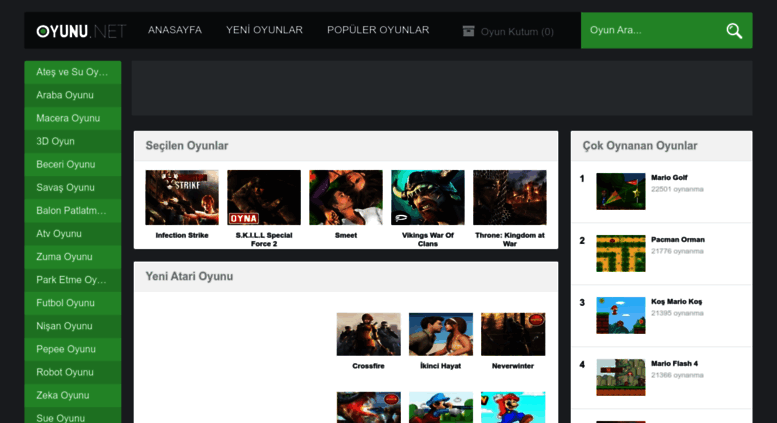Open Robot Oyunu category
The height and width of the screenshot is (423, 777).
pyautogui.click(x=73, y=372)
